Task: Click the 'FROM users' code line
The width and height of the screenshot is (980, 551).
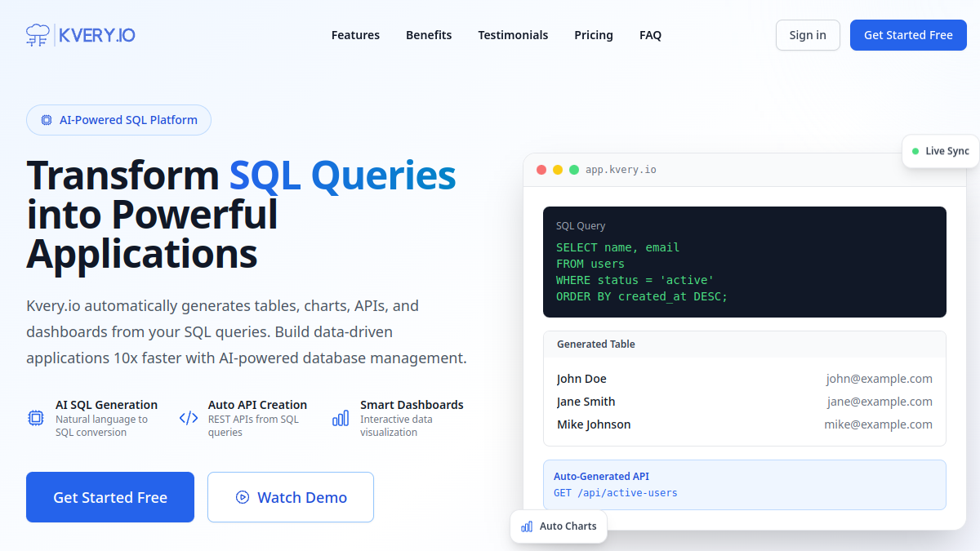Action: point(590,264)
